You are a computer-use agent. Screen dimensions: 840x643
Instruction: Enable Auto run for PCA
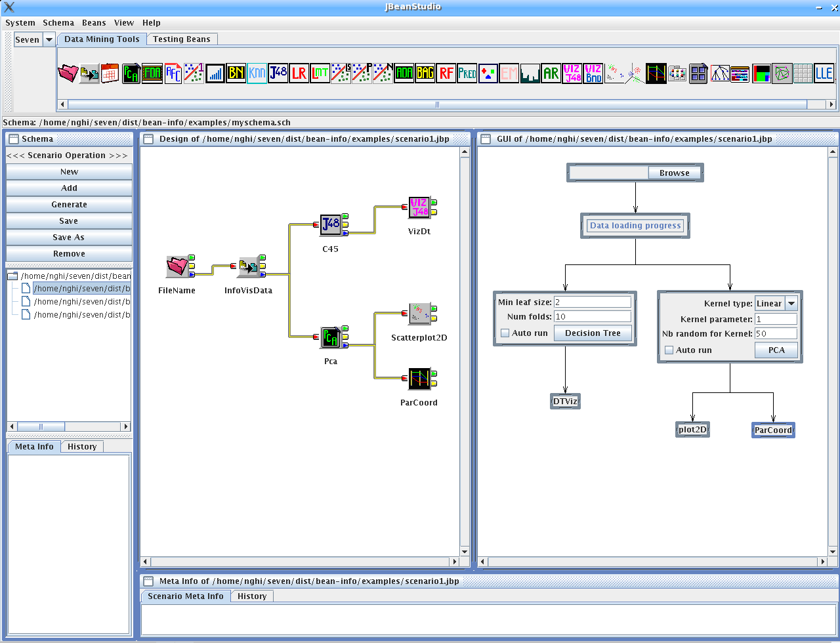(x=669, y=350)
